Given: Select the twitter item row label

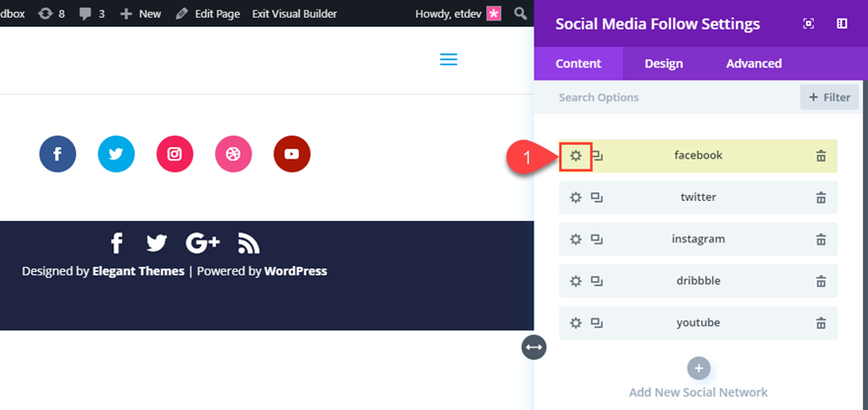Looking at the screenshot, I should [x=698, y=197].
